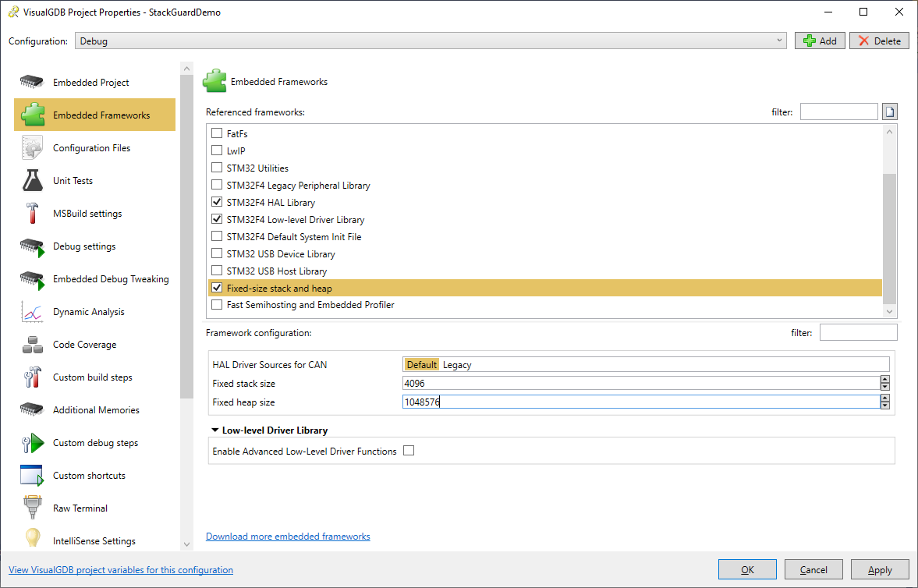This screenshot has width=918, height=588.
Task: Click the Custom shortcuts window icon
Action: coord(32,476)
